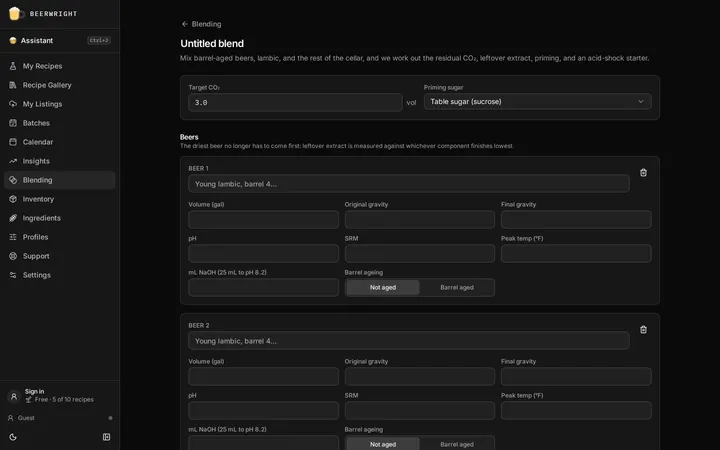Click the Blending icon in sidebar
Screen dimensions: 720x450
(13, 180)
